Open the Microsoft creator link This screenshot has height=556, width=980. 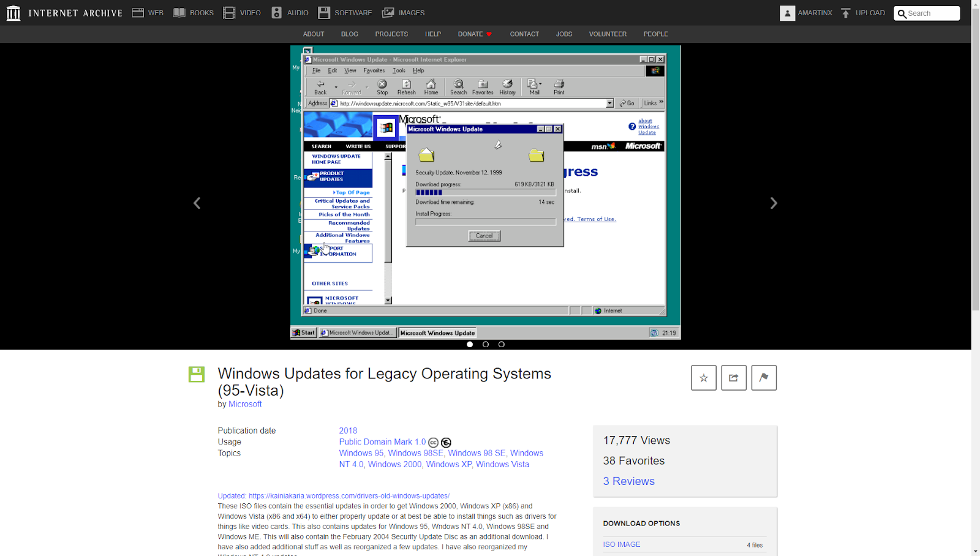click(x=245, y=404)
